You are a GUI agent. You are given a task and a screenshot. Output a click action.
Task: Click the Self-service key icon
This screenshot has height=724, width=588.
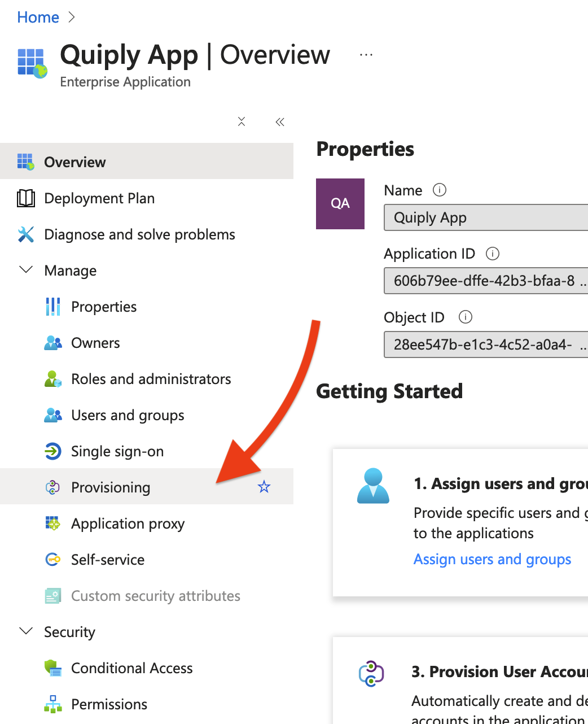pos(53,560)
